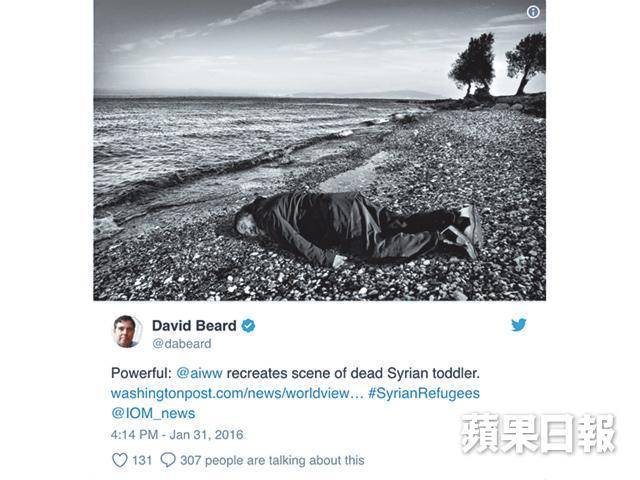Image resolution: width=640 pixels, height=480 pixels.
Task: Click the Twitter bird logo
Action: coord(519,325)
